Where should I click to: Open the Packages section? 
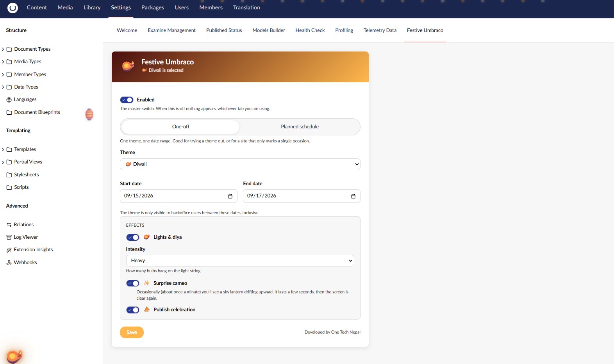[153, 7]
